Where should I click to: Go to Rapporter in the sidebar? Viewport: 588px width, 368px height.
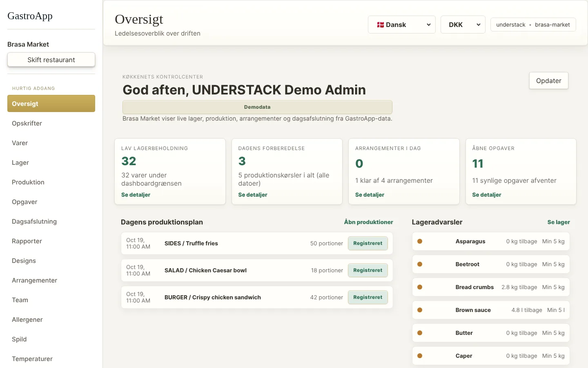pyautogui.click(x=51, y=241)
